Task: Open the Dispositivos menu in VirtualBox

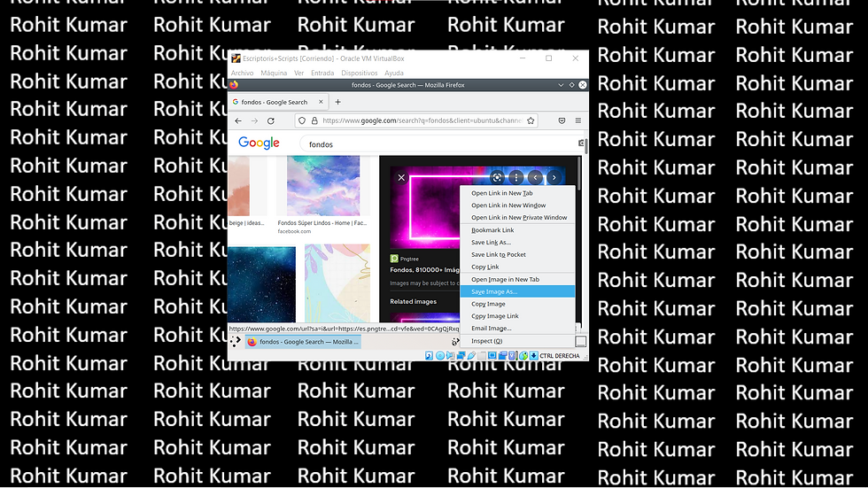Action: coord(360,73)
